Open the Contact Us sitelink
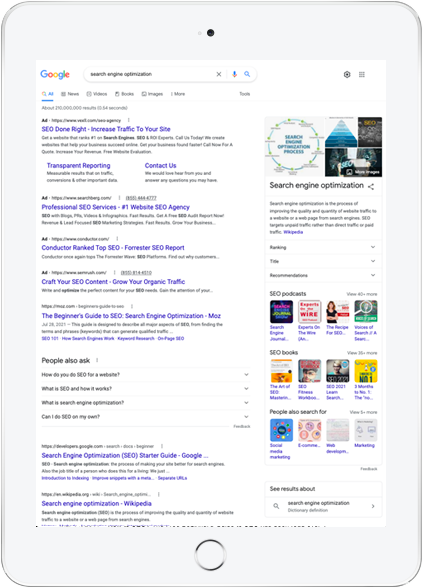 point(160,166)
